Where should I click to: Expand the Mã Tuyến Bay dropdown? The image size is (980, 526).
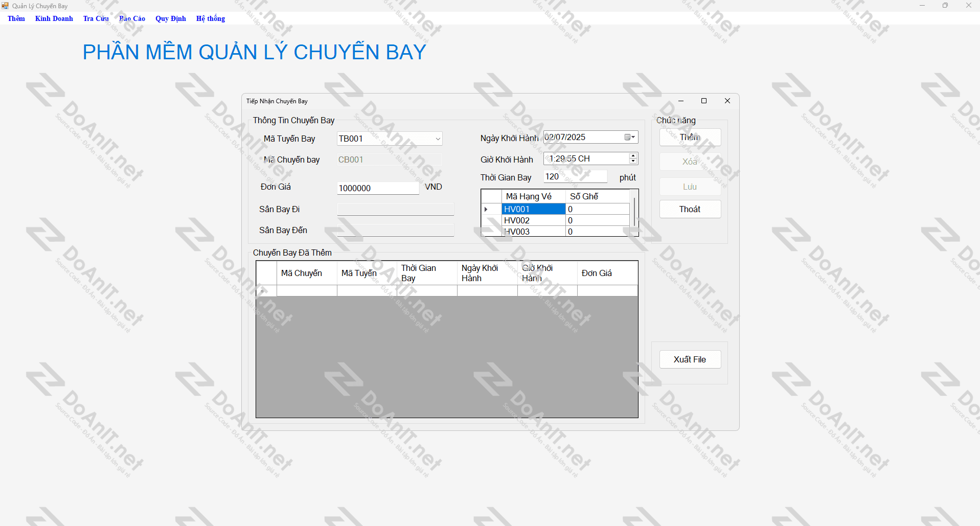pyautogui.click(x=438, y=139)
